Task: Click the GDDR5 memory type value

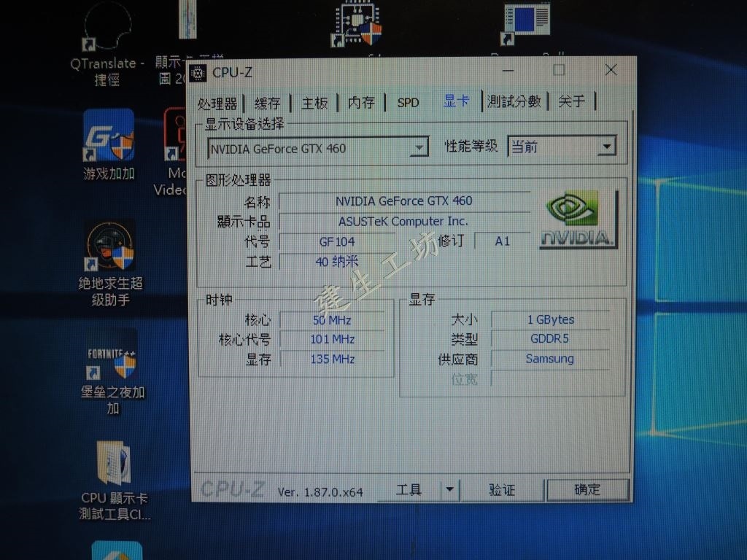Action: click(550, 338)
